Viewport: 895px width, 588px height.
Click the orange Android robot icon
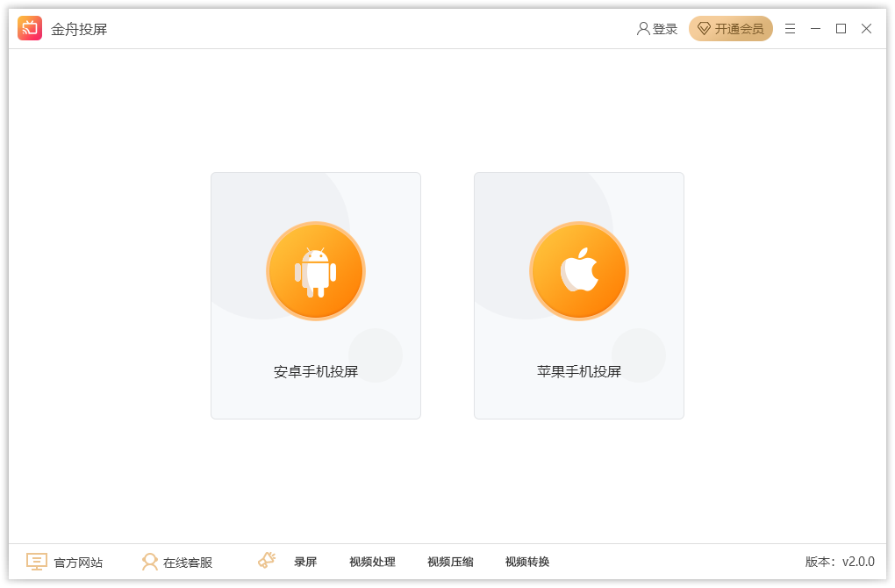(316, 271)
